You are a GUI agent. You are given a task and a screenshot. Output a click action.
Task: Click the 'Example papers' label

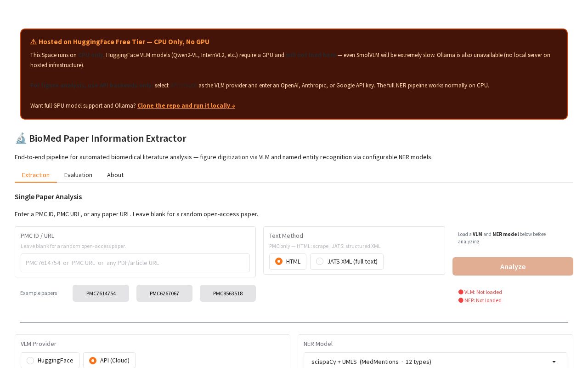click(39, 293)
